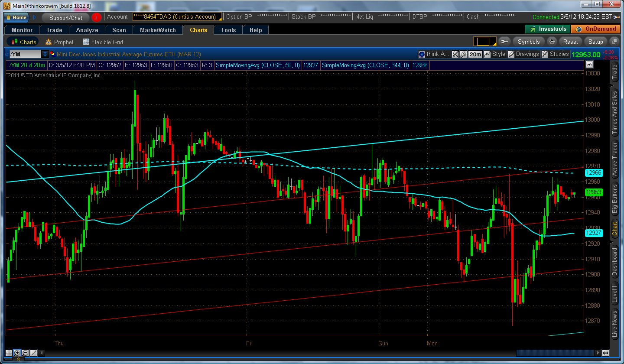Click the Setup button

coord(595,42)
